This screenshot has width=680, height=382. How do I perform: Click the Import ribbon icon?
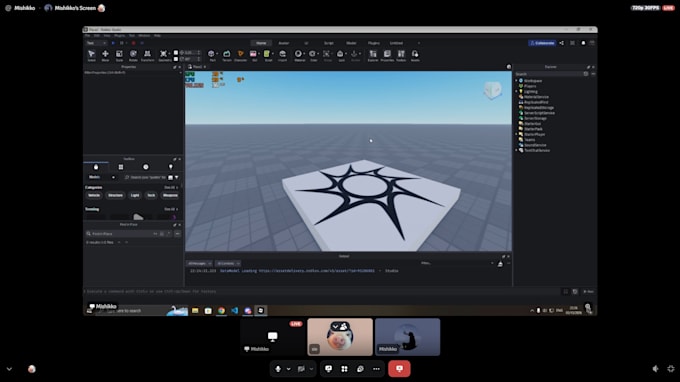[x=282, y=55]
